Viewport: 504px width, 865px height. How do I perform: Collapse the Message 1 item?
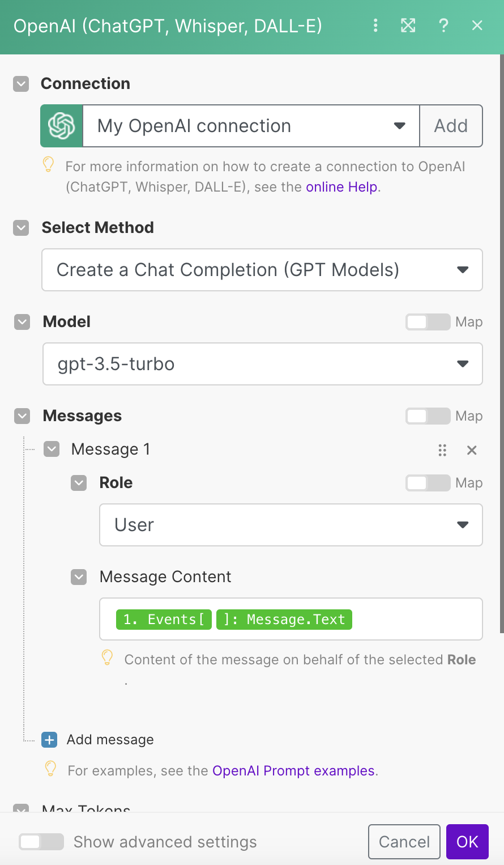[52, 450]
